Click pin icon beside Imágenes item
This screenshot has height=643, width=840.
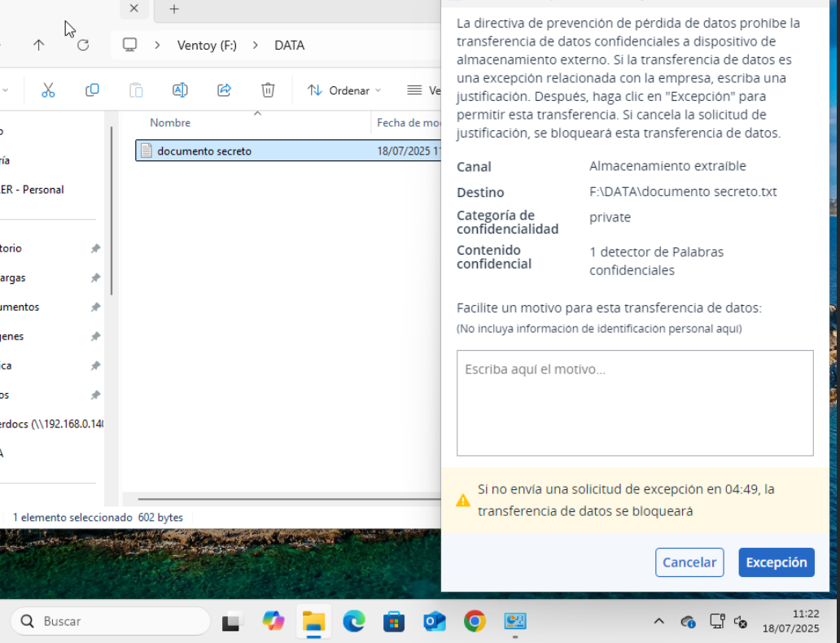tap(95, 336)
